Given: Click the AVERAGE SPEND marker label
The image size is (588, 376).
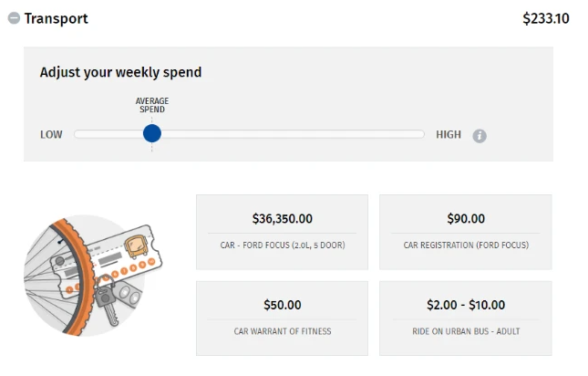Looking at the screenshot, I should [x=152, y=105].
